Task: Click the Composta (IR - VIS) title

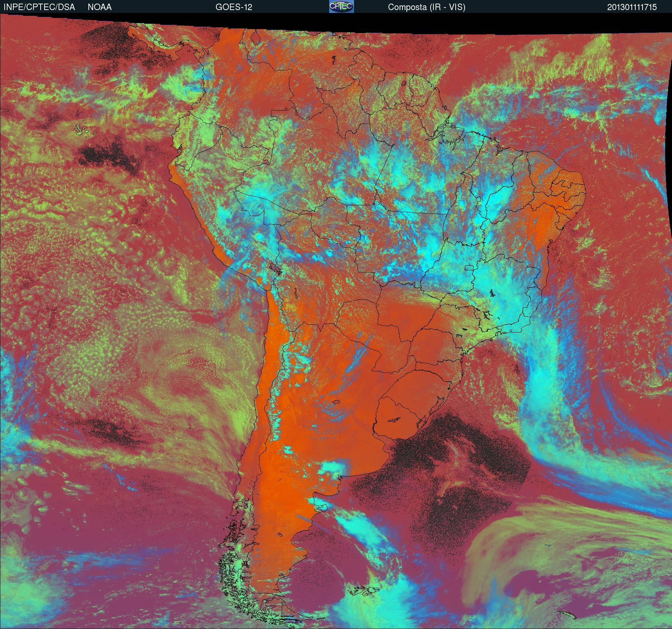Action: pyautogui.click(x=427, y=7)
